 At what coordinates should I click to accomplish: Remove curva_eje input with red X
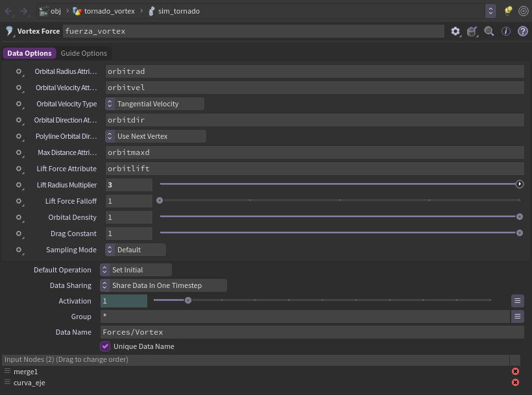coord(515,383)
